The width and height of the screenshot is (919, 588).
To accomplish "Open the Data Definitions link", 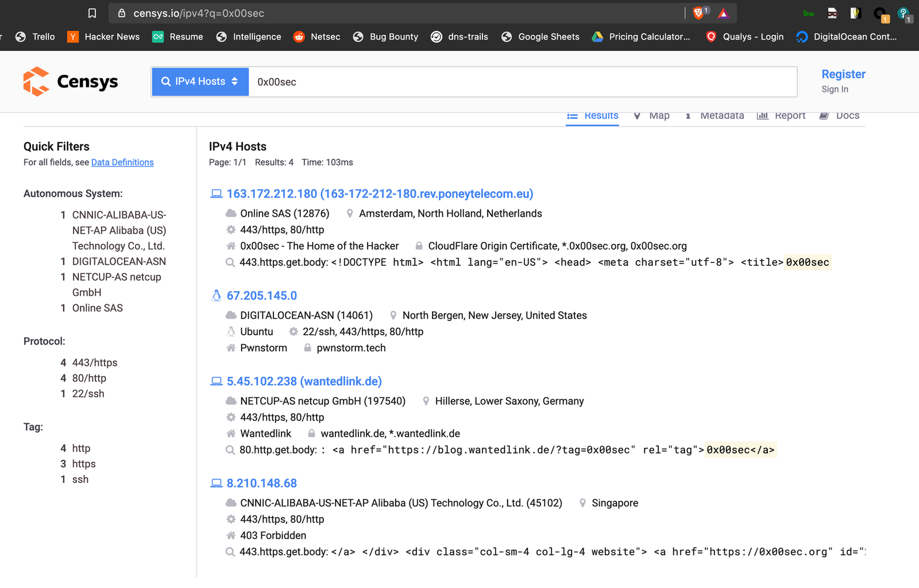I will tap(122, 163).
